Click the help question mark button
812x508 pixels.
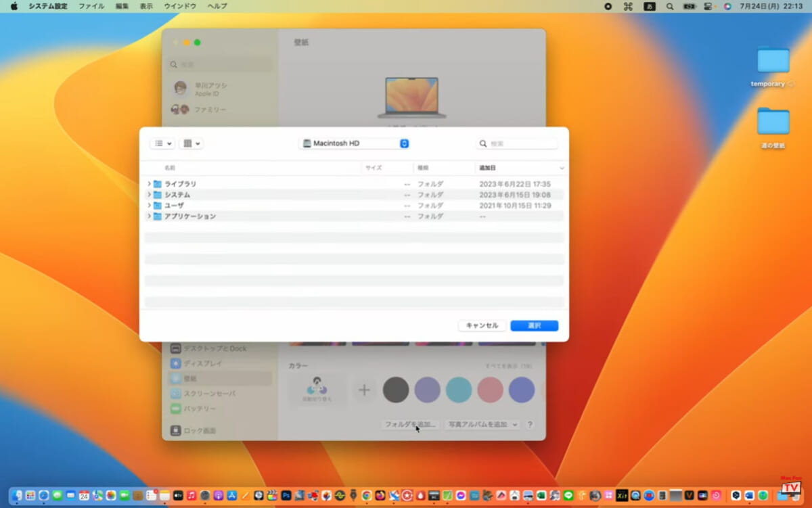[530, 425]
